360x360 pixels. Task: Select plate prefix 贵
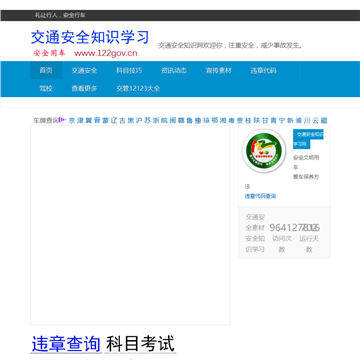point(240,120)
